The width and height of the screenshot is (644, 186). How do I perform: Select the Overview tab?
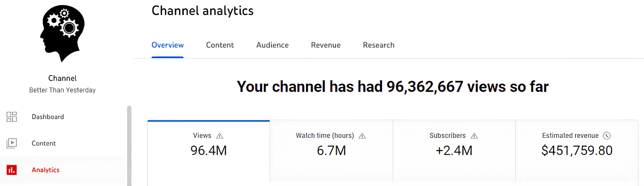coord(167,45)
